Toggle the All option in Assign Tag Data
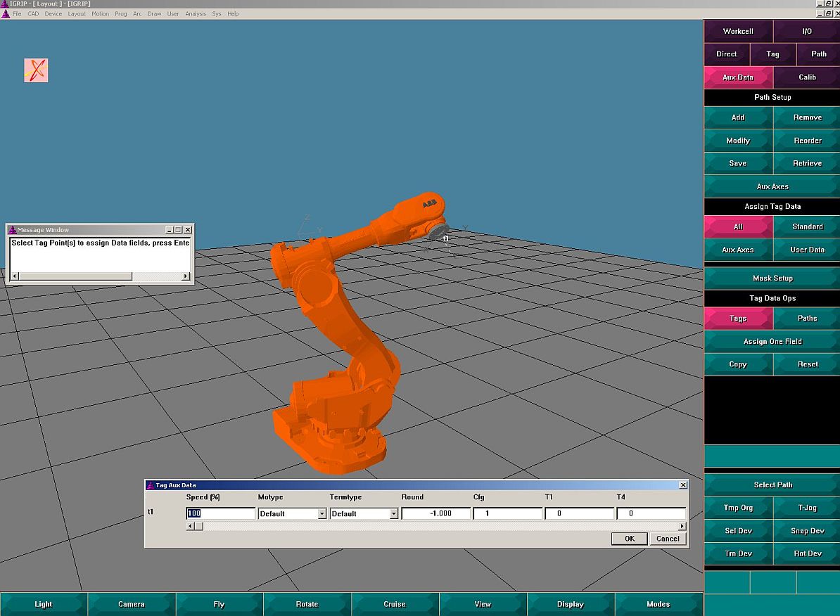 pyautogui.click(x=738, y=226)
